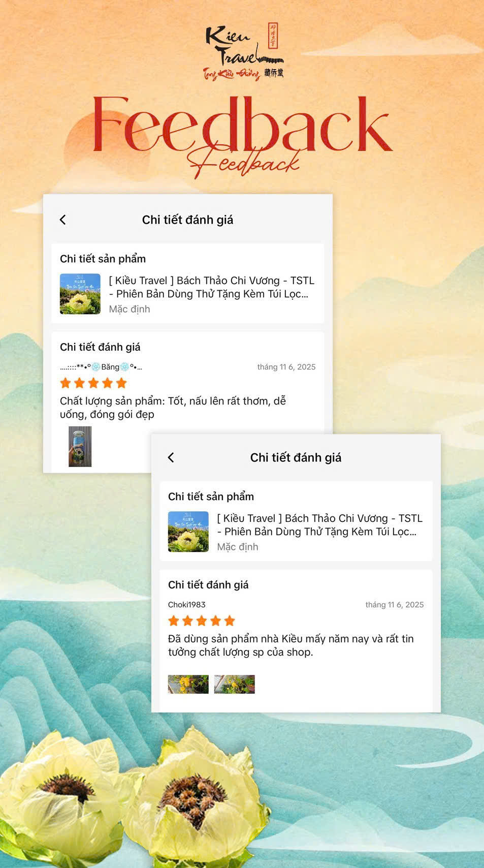
Task: Select the Choki1983 reviewer name
Action: point(187,604)
